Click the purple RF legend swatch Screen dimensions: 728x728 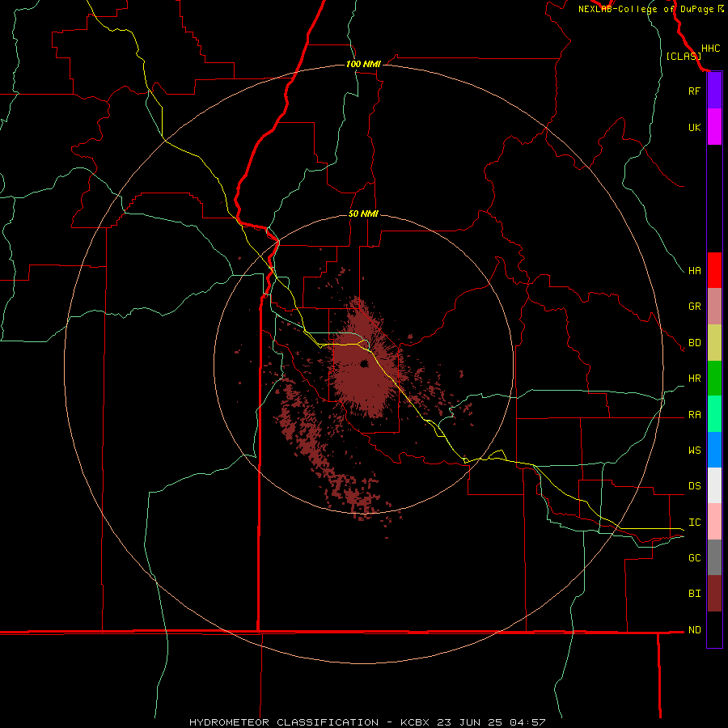point(714,91)
